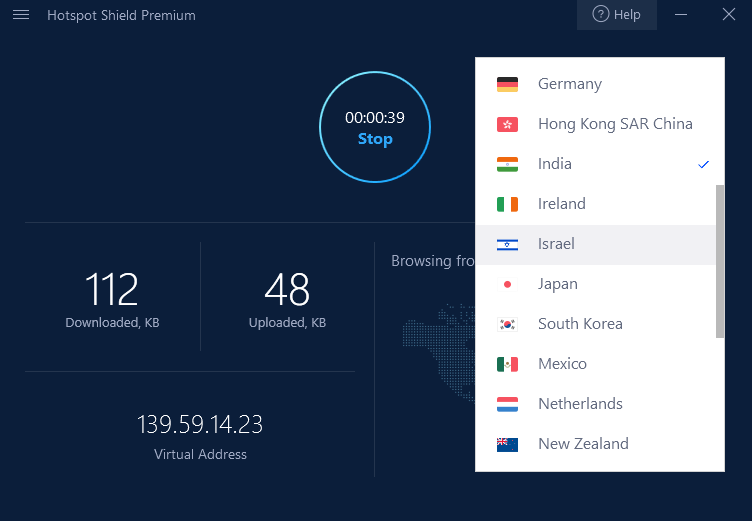Click the Israel flag icon

pos(507,245)
